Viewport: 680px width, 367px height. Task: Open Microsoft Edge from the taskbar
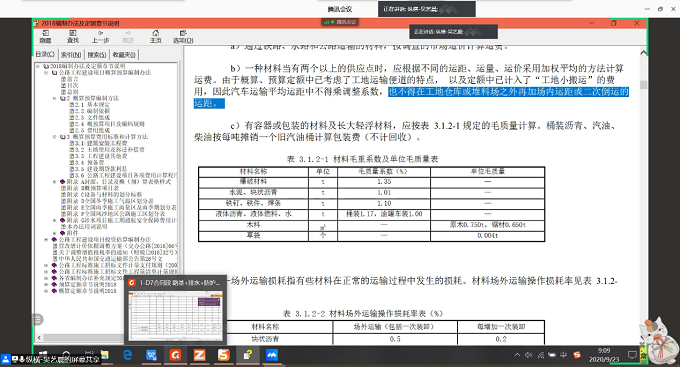[x=128, y=355]
